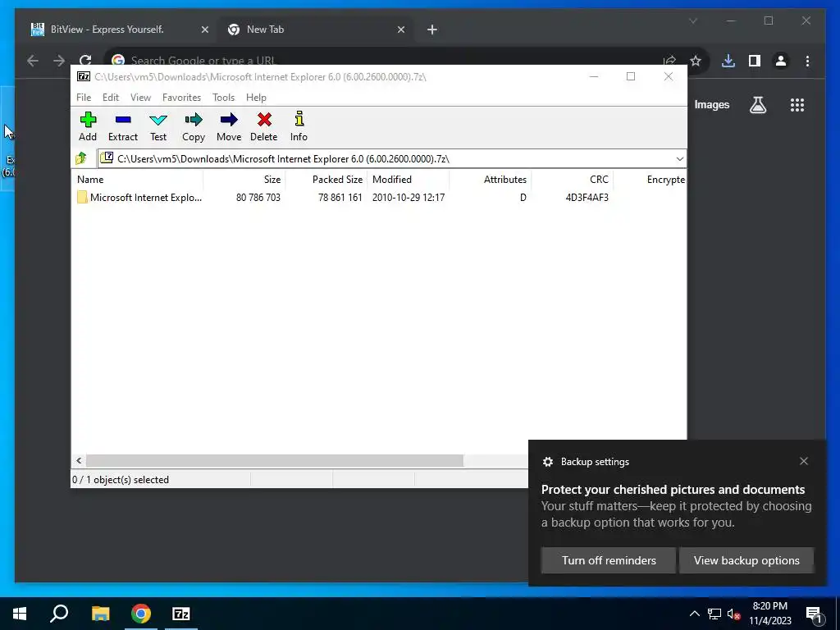This screenshot has height=630, width=840.
Task: Click the Share this page icon in Chrome
Action: click(669, 61)
